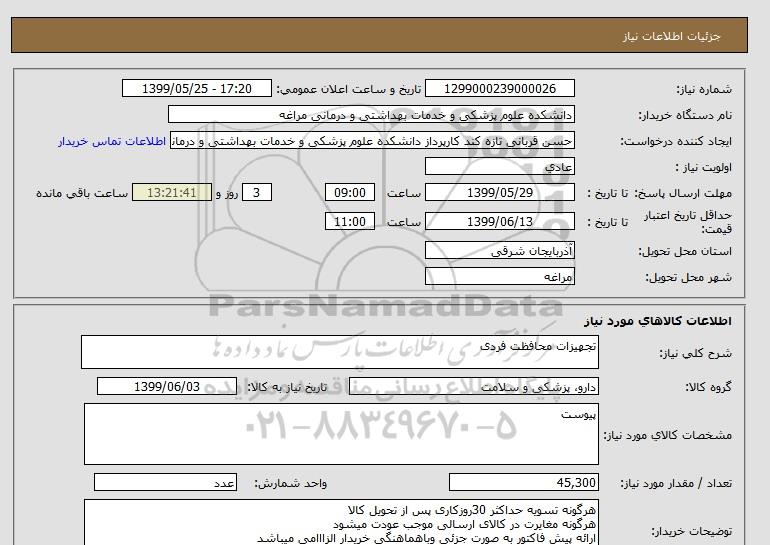Click the شماره نیاز field 1299000239000026

point(499,88)
